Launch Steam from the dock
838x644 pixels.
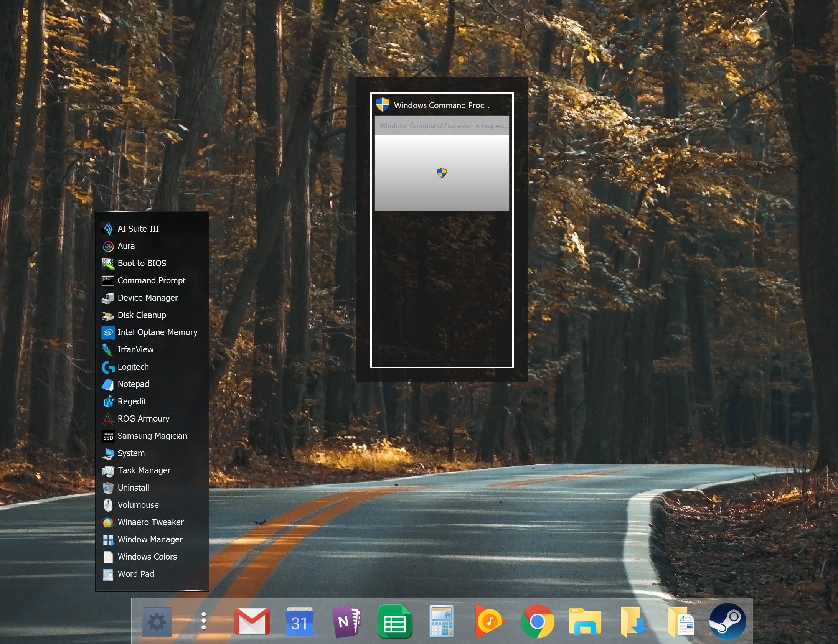727,621
